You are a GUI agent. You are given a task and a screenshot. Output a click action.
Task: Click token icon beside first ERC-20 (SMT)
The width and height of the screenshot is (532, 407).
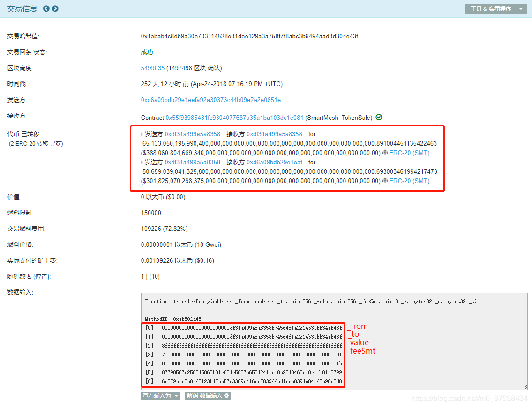[x=385, y=153]
